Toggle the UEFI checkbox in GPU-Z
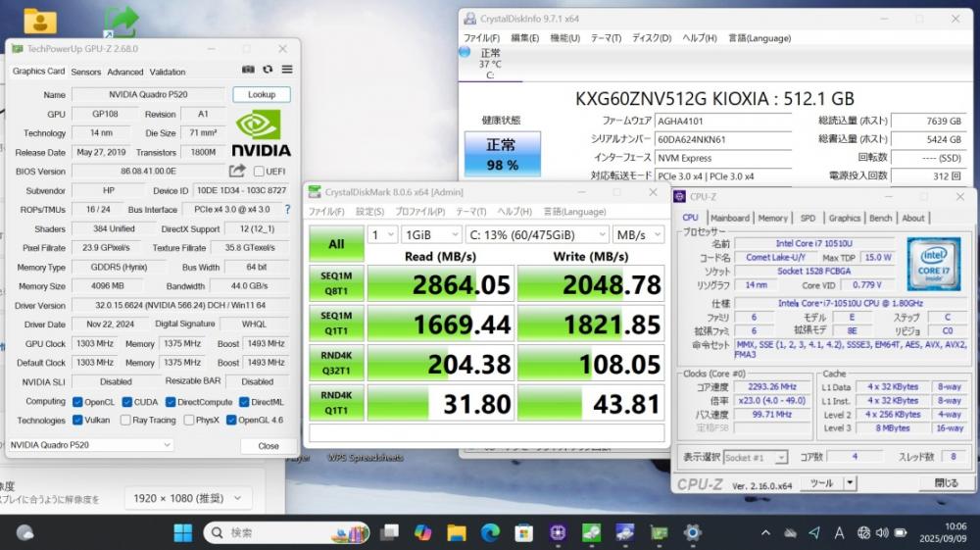The width and height of the screenshot is (980, 550). (x=259, y=171)
